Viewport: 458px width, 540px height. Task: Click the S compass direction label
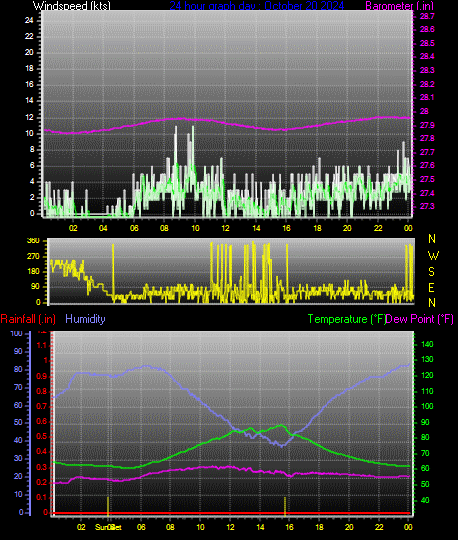pos(431,272)
